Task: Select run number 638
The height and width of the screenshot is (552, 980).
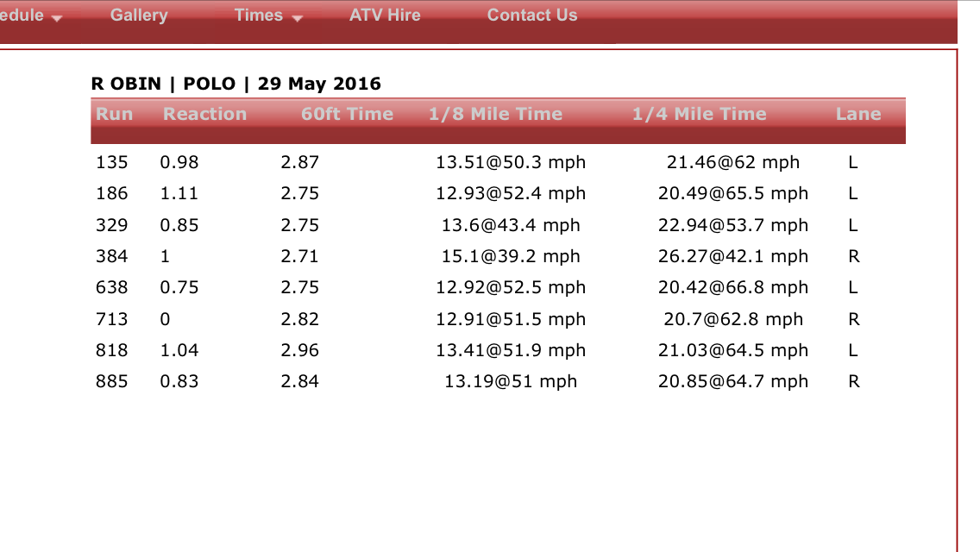Action: pyautogui.click(x=112, y=287)
